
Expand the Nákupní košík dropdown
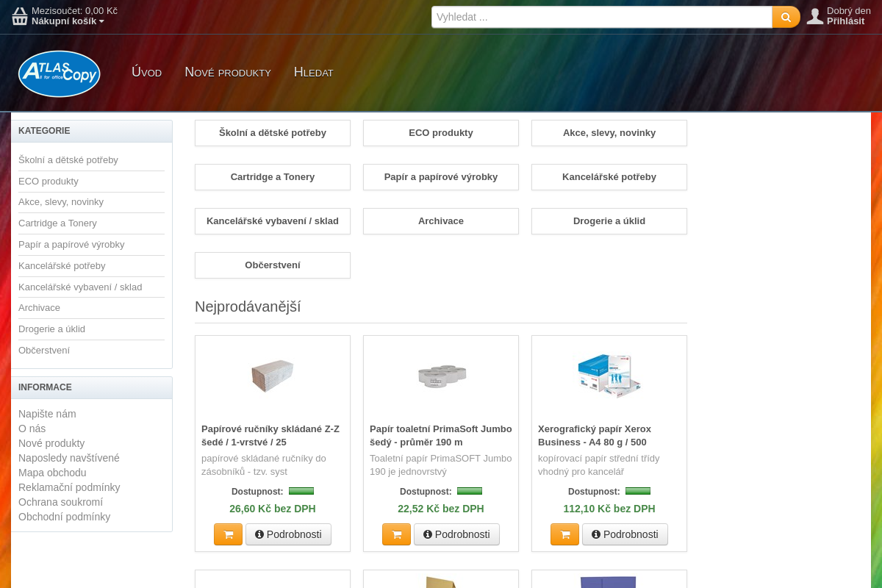(68, 21)
